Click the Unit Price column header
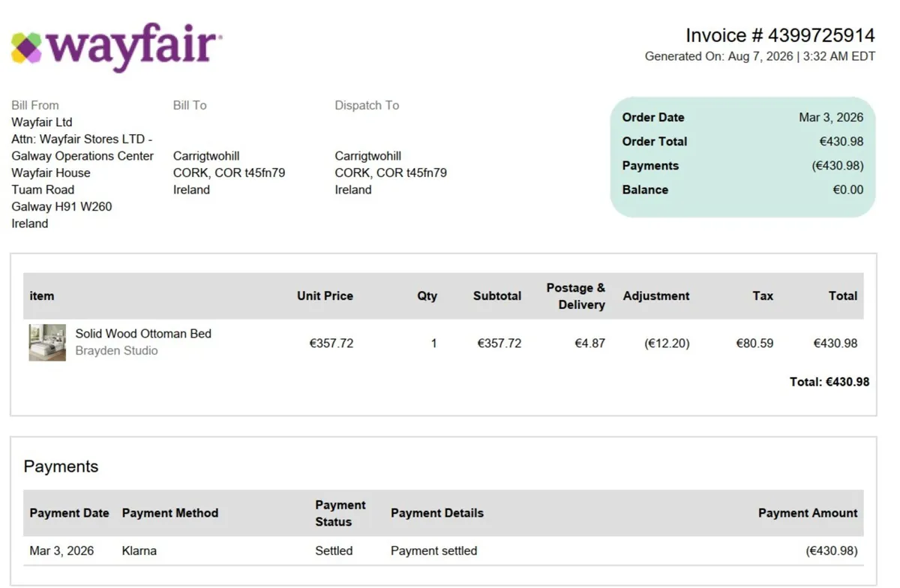This screenshot has height=588, width=900. tap(325, 295)
